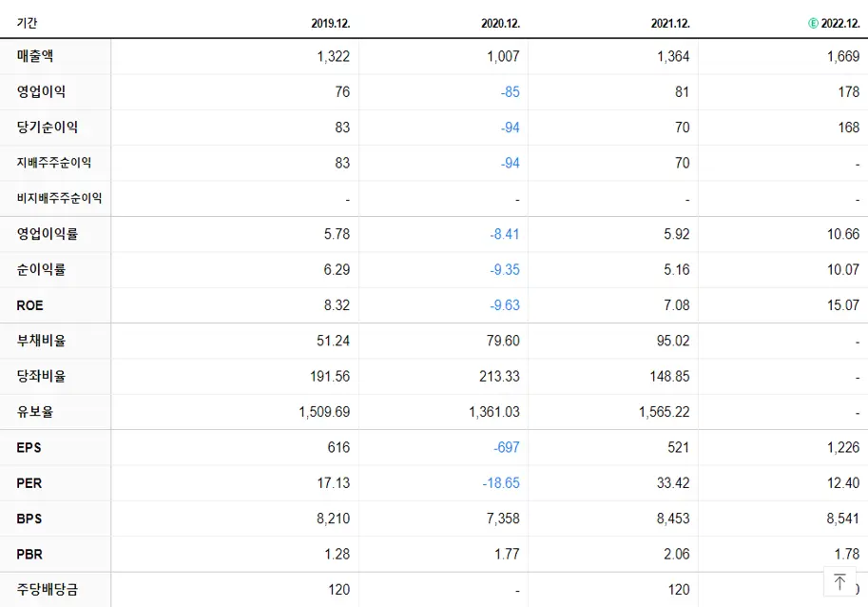This screenshot has width=868, height=607.
Task: Click the -9.63 ROE value
Action: [x=505, y=305]
